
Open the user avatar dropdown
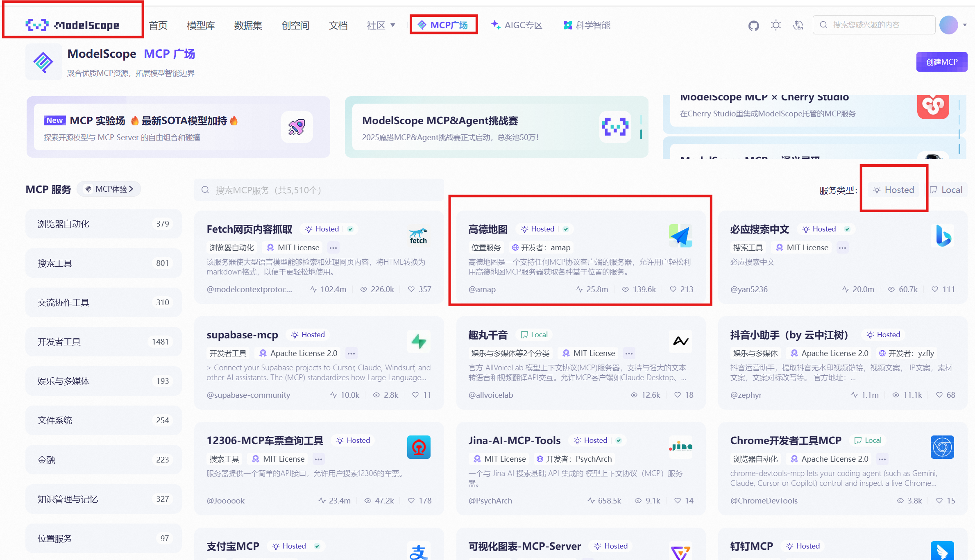coord(950,25)
